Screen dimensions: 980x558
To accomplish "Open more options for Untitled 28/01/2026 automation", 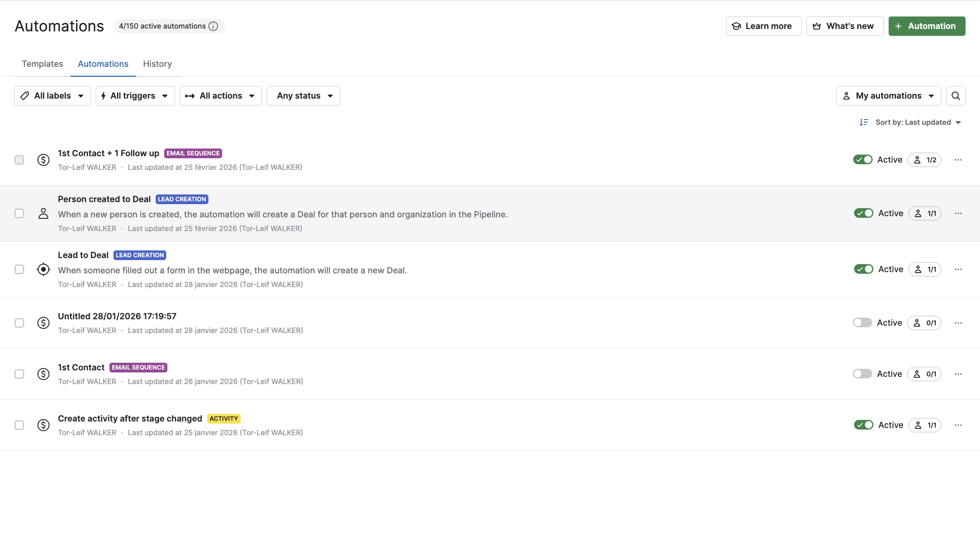I will point(958,323).
